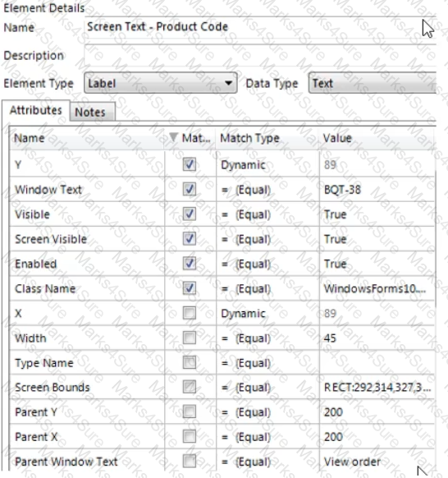The width and height of the screenshot is (448, 478).
Task: Edit the BQT-38 value cell
Action: point(377,190)
